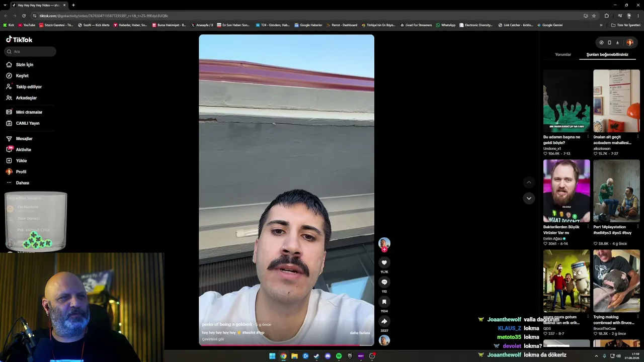Open the Kick bookmark
Screen dimensions: 644x362
pyautogui.click(x=9, y=25)
